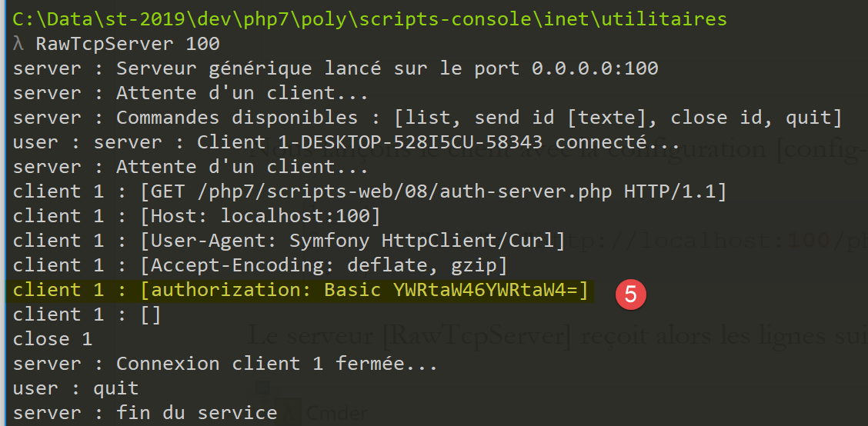Click the Accept-Encoding deflate, gzip line
The width and height of the screenshot is (868, 426).
click(x=260, y=265)
